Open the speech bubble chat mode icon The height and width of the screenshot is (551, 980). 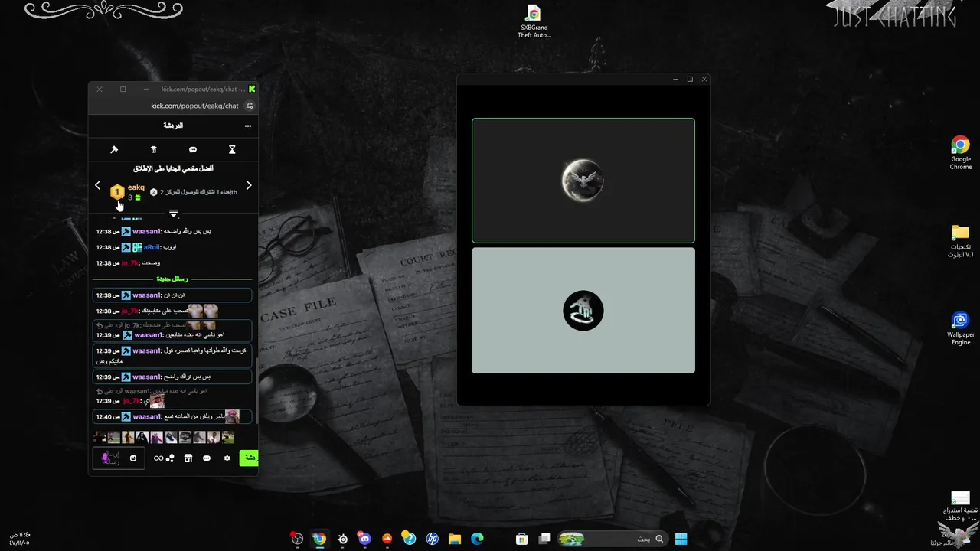coord(193,150)
